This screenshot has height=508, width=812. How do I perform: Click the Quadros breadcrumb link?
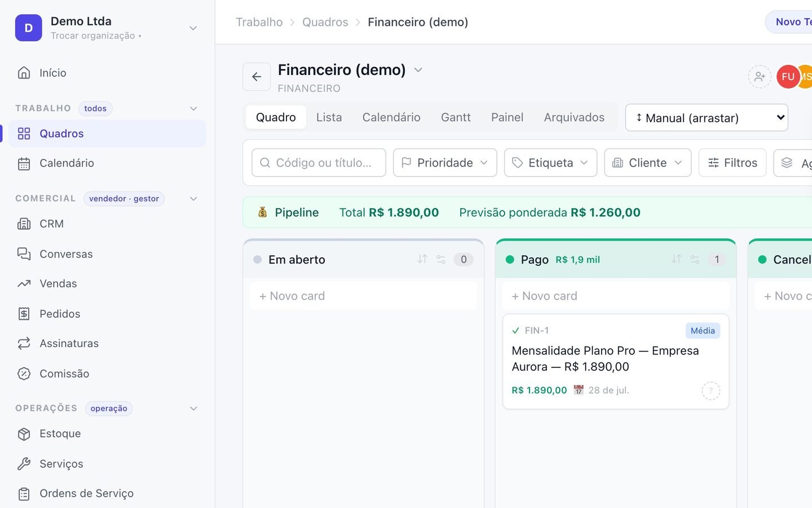pyautogui.click(x=325, y=22)
